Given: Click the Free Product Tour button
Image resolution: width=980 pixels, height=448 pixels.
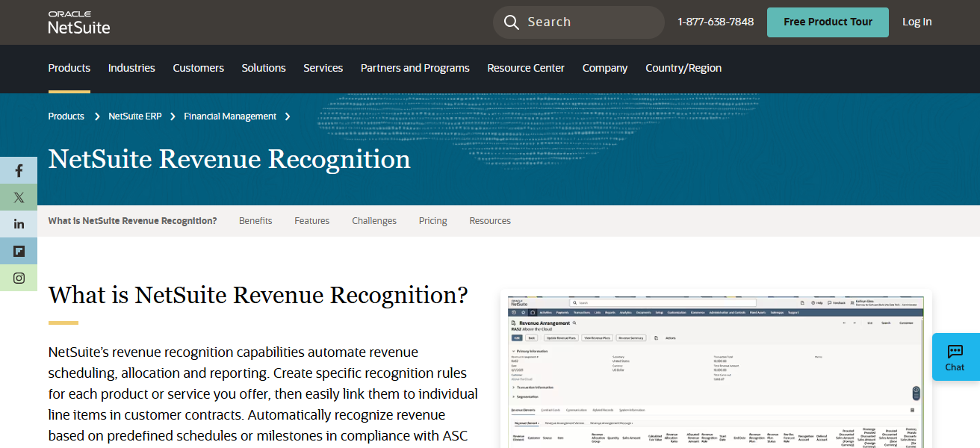Looking at the screenshot, I should click(828, 22).
